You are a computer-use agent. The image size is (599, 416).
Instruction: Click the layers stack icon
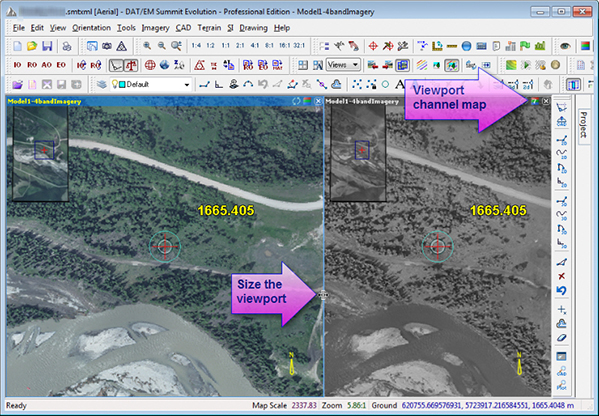pos(102,84)
